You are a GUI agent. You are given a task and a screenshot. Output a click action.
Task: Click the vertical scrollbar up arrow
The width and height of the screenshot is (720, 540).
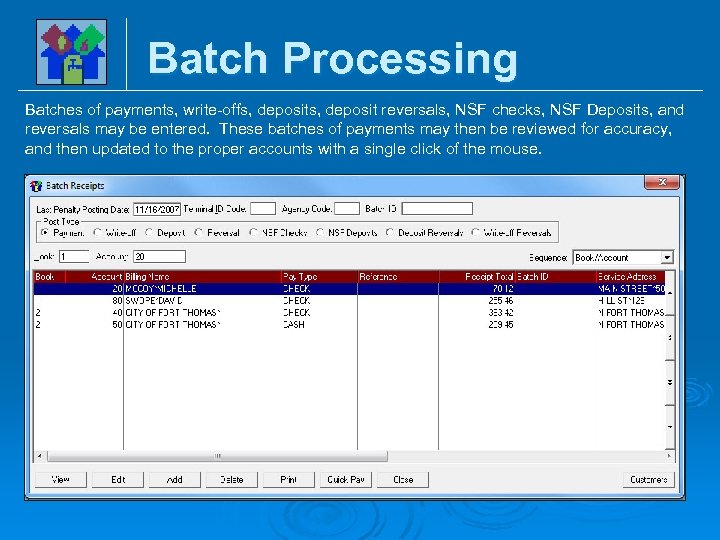click(x=670, y=292)
